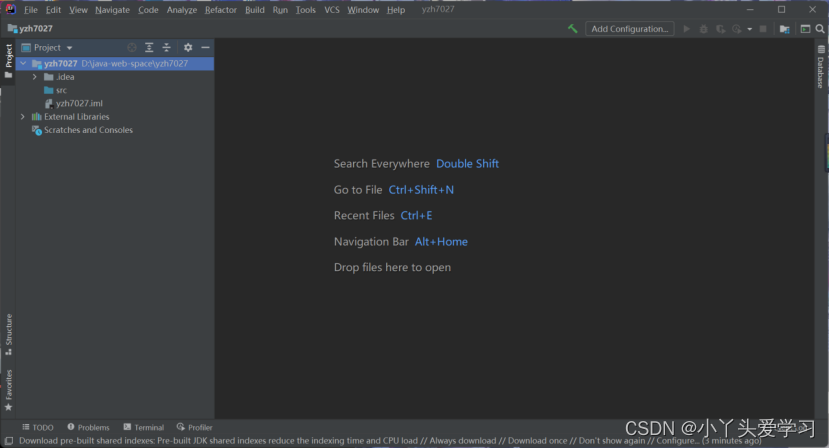The image size is (830, 448).
Task: Open the Window menu
Action: tap(363, 10)
